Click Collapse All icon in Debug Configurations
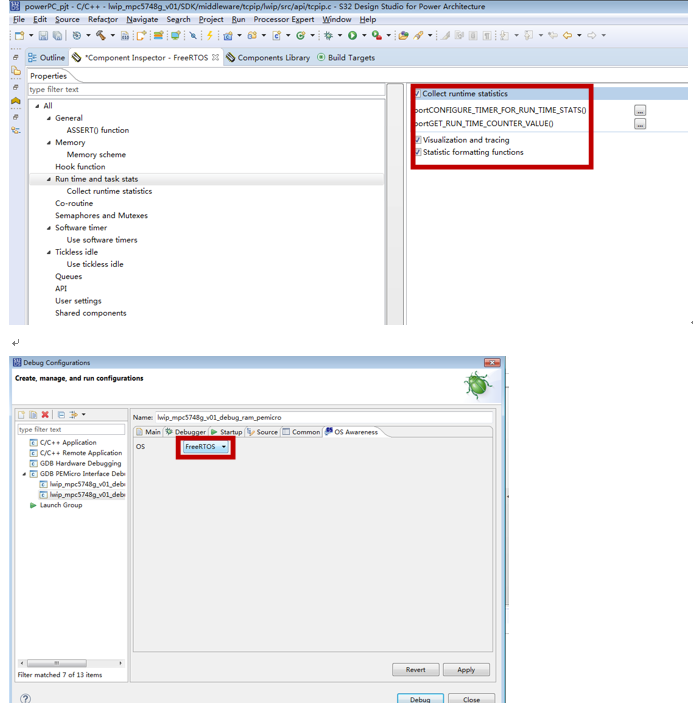Image resolution: width=693 pixels, height=703 pixels. coord(61,415)
